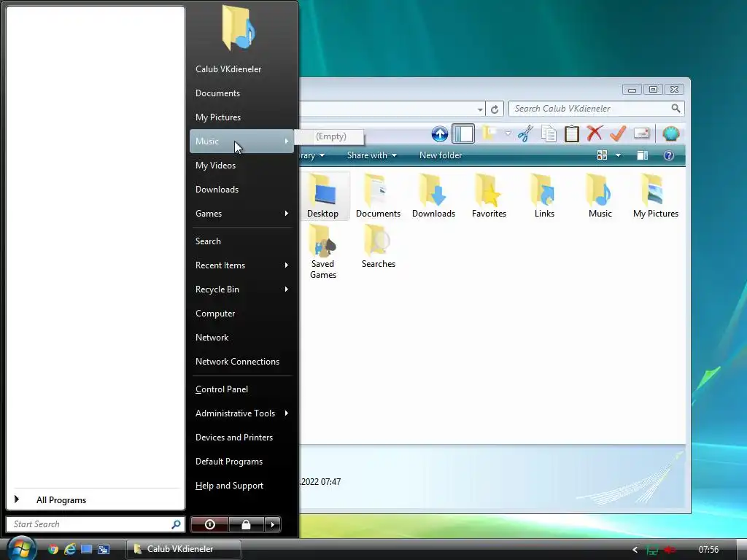Image resolution: width=747 pixels, height=560 pixels.
Task: Click the Up folder arrow icon
Action: [439, 134]
